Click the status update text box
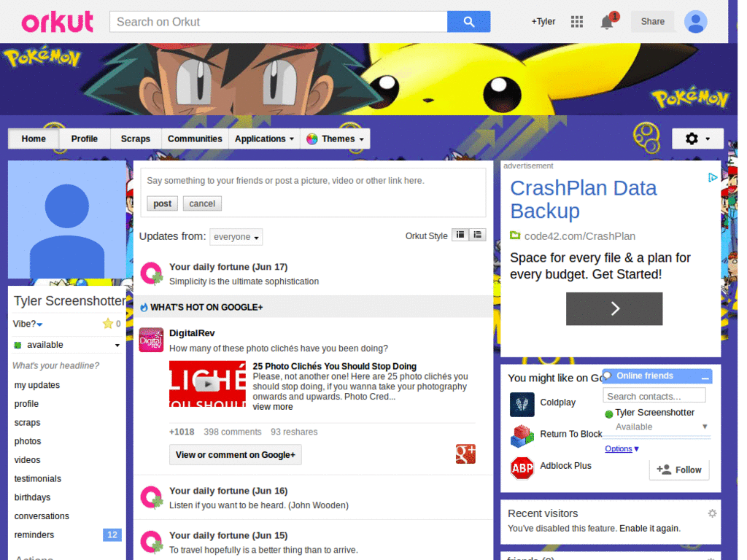 click(x=313, y=181)
